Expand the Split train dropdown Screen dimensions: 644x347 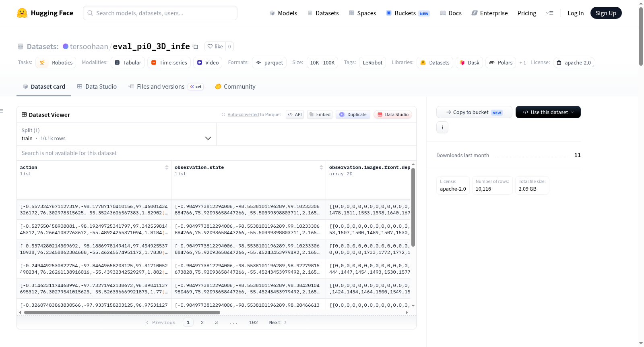click(x=116, y=134)
